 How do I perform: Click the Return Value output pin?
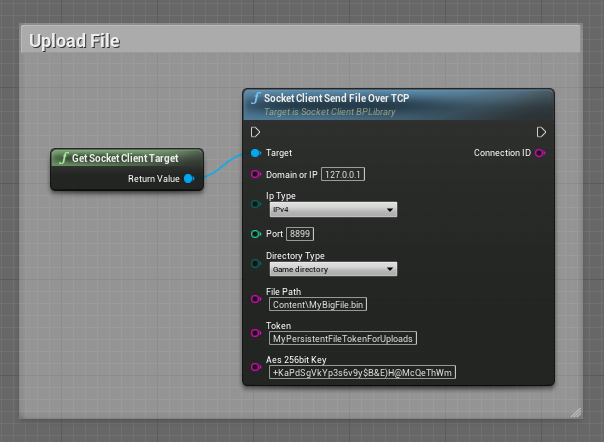189,179
